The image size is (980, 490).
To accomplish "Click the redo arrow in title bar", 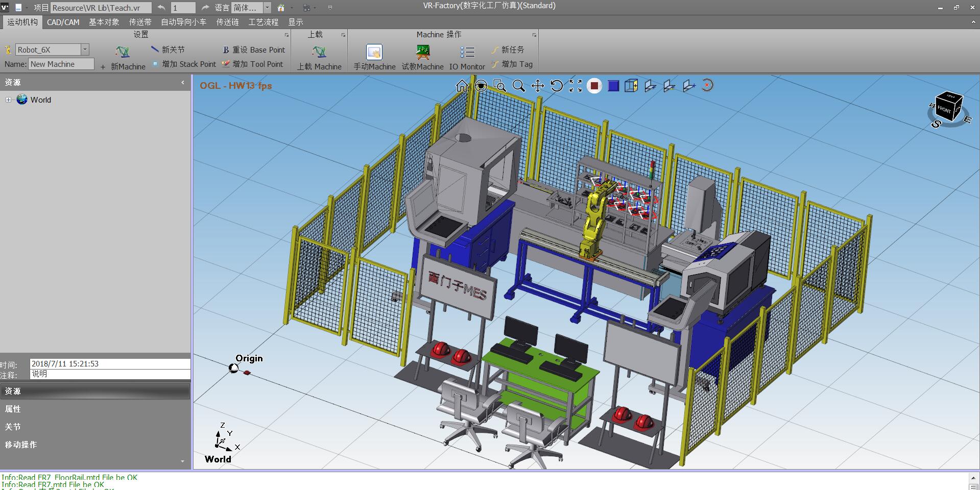I will coord(205,8).
